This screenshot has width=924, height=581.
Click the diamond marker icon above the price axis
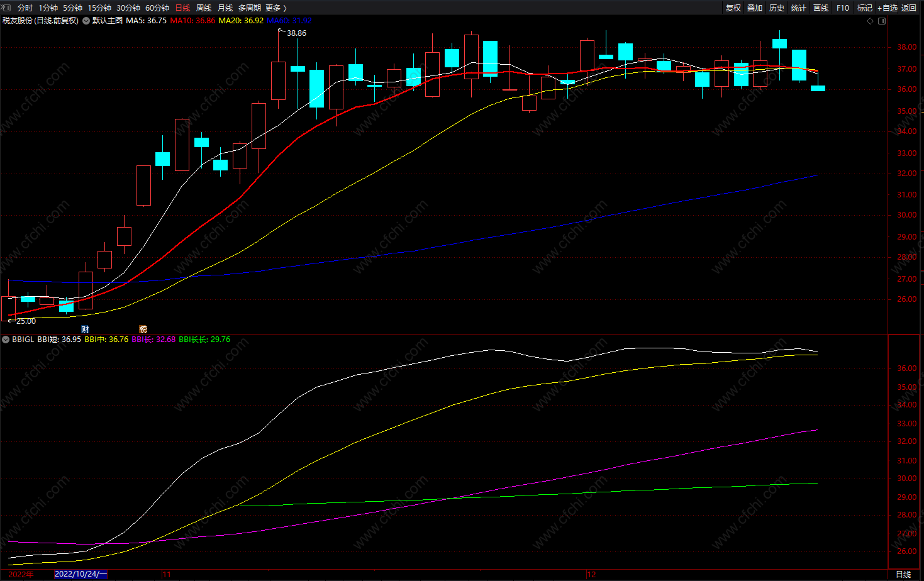(x=871, y=21)
